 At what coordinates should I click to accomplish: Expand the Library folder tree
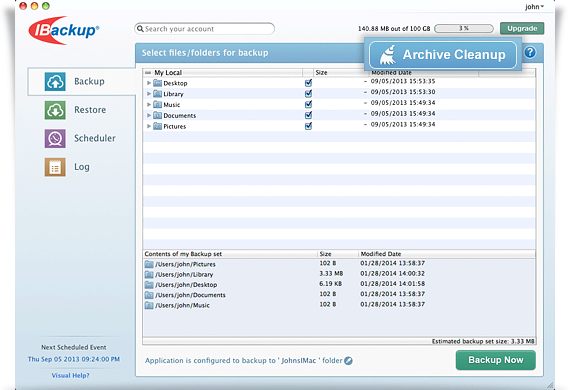click(x=149, y=94)
